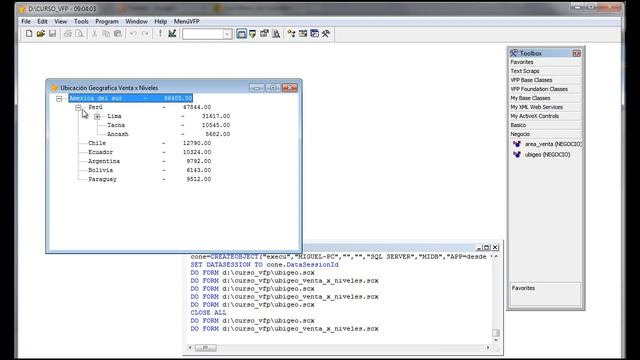Click the Print toolbar icon
Viewport: 640px width, 360px height.
click(x=68, y=33)
